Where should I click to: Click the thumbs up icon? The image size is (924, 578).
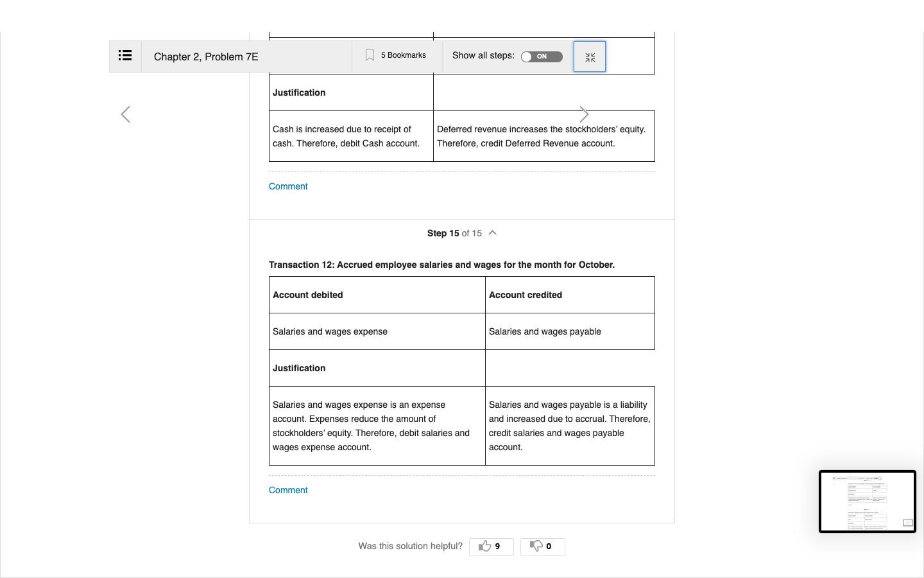click(484, 546)
